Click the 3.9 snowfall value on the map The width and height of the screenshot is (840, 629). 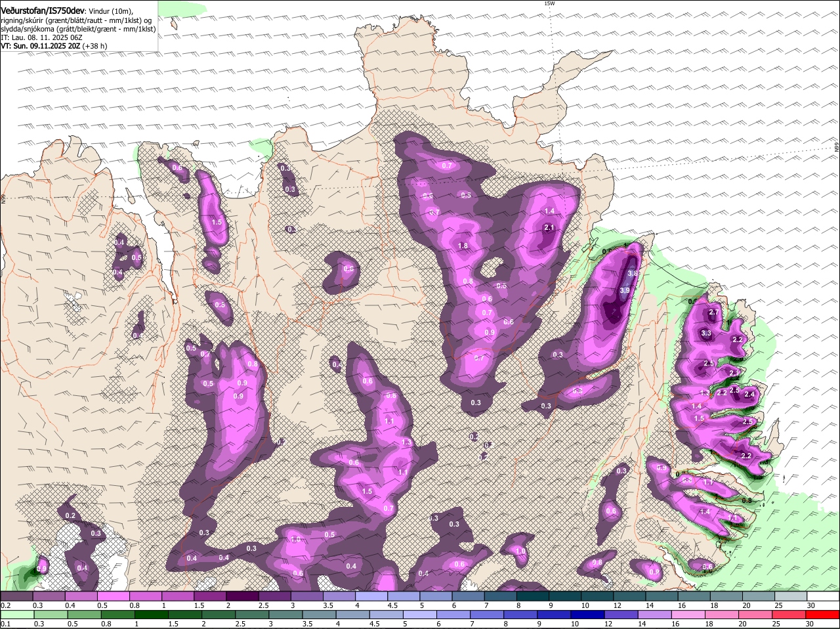625,290
